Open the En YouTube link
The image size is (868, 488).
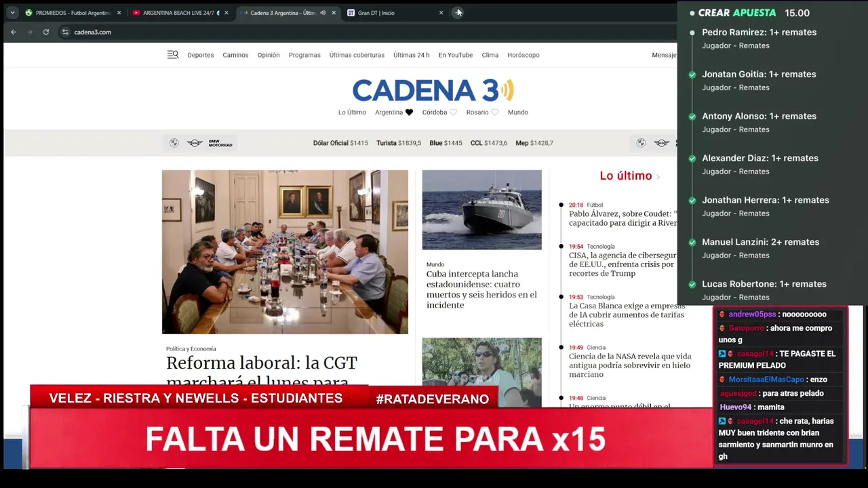456,55
